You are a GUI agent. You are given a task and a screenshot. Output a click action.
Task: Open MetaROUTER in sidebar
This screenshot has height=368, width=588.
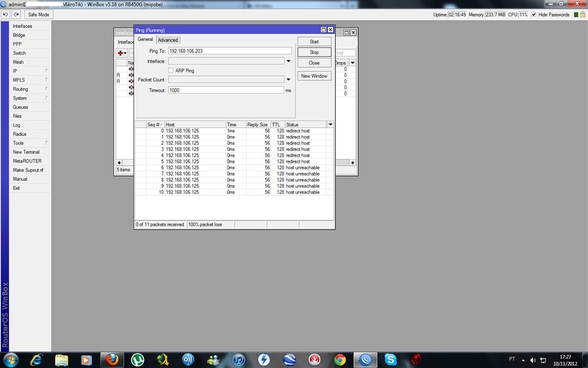[27, 161]
